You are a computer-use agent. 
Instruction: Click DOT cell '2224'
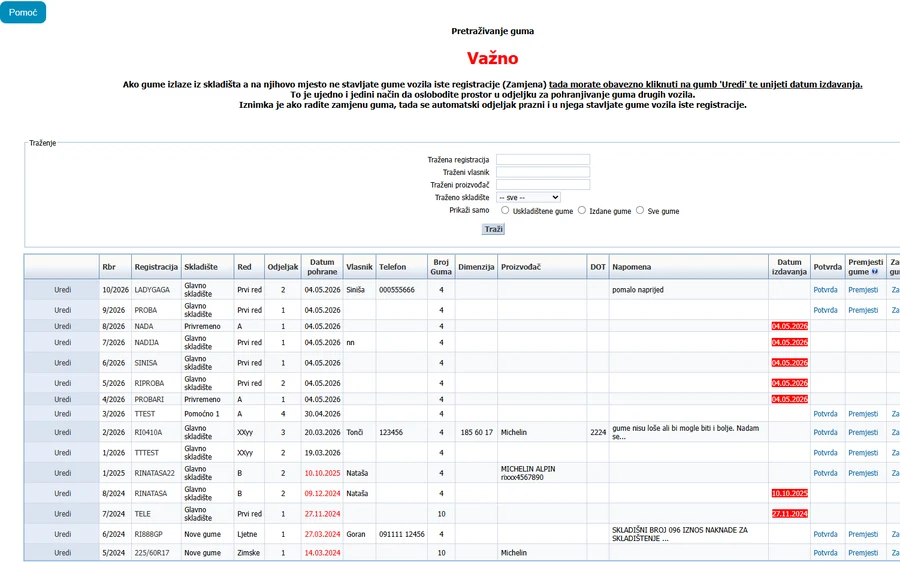(598, 432)
